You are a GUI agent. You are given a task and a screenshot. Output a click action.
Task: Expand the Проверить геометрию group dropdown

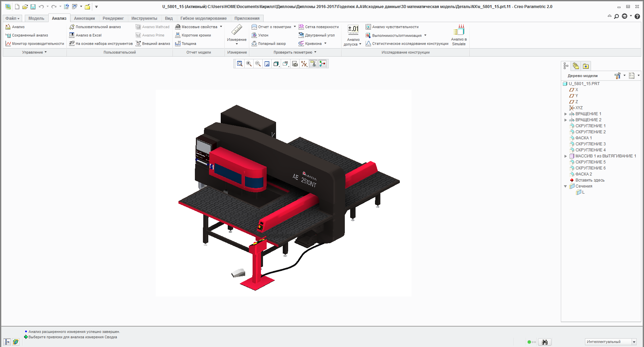pos(295,52)
